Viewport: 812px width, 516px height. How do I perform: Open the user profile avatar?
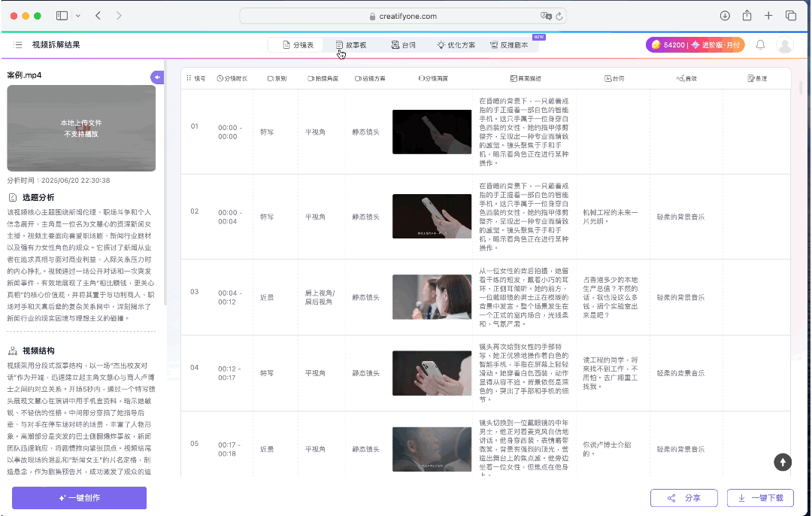point(785,45)
